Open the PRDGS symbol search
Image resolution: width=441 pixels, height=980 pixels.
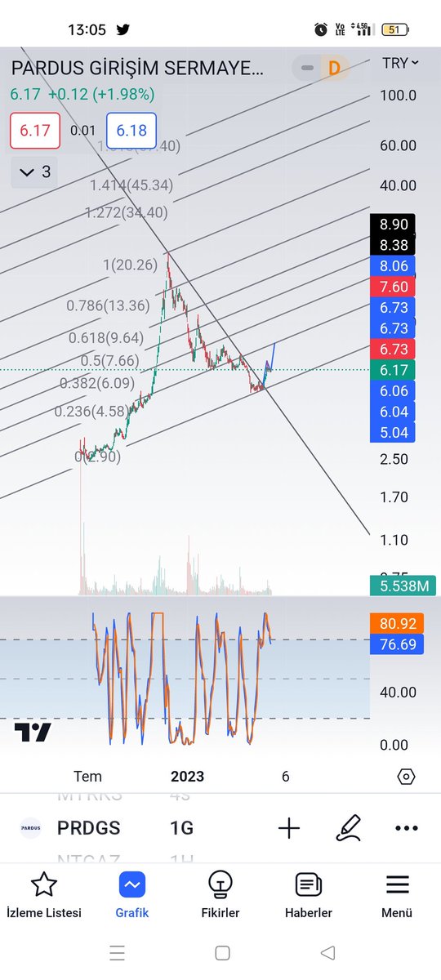[x=88, y=828]
